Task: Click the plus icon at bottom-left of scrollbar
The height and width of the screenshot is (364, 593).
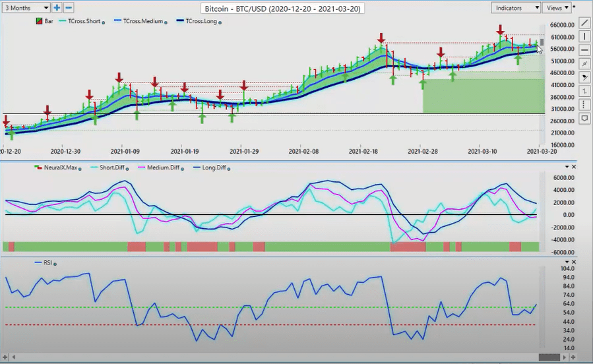Action: coord(5,357)
